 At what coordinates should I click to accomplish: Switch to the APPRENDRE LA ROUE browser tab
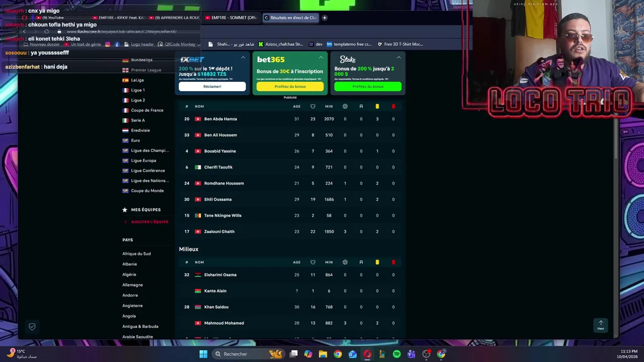(174, 18)
